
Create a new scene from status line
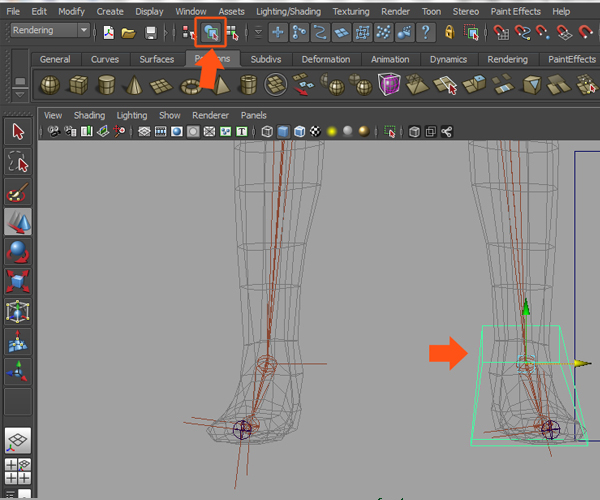point(109,33)
